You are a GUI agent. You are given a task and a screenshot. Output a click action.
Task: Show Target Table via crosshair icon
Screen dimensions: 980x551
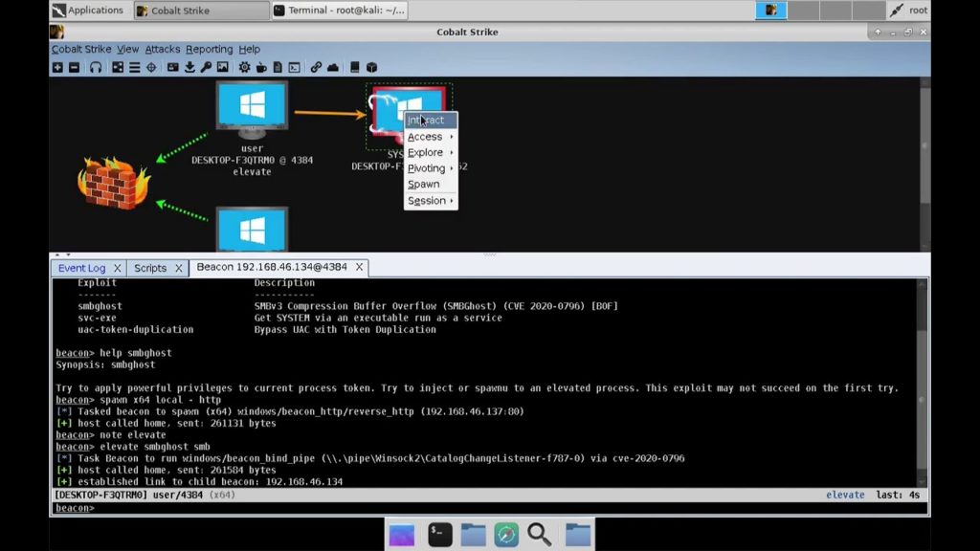pyautogui.click(x=151, y=68)
